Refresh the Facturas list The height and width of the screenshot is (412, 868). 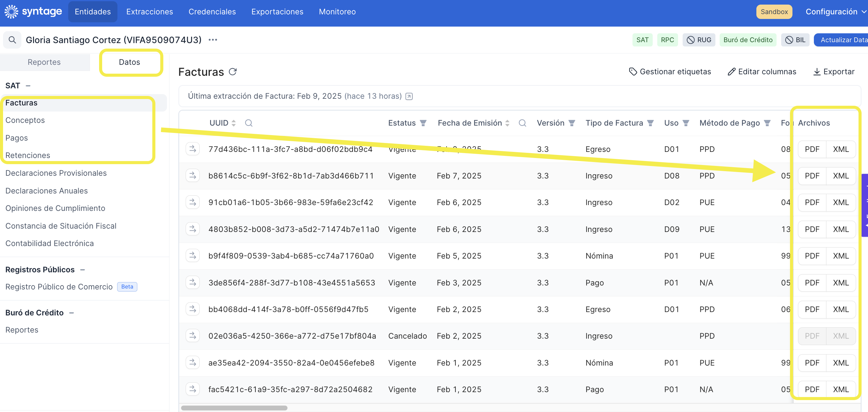233,72
